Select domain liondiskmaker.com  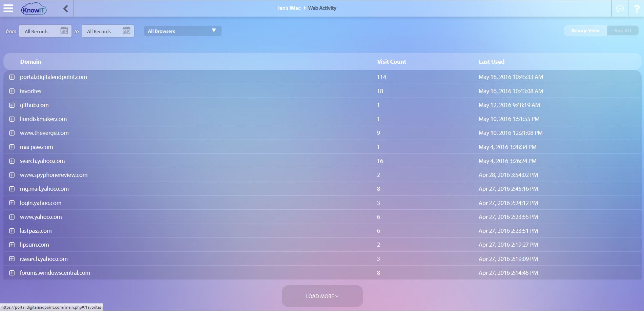pyautogui.click(x=43, y=119)
